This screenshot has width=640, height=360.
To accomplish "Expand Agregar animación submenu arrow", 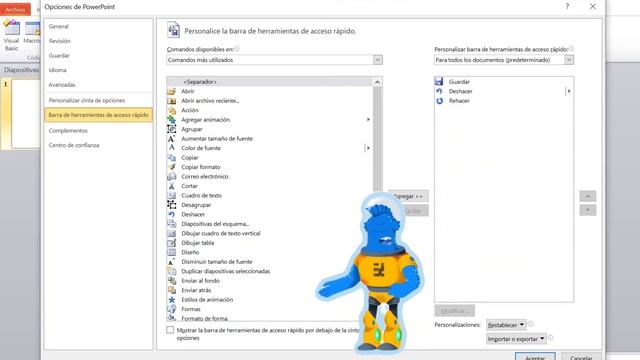I will pyautogui.click(x=368, y=120).
